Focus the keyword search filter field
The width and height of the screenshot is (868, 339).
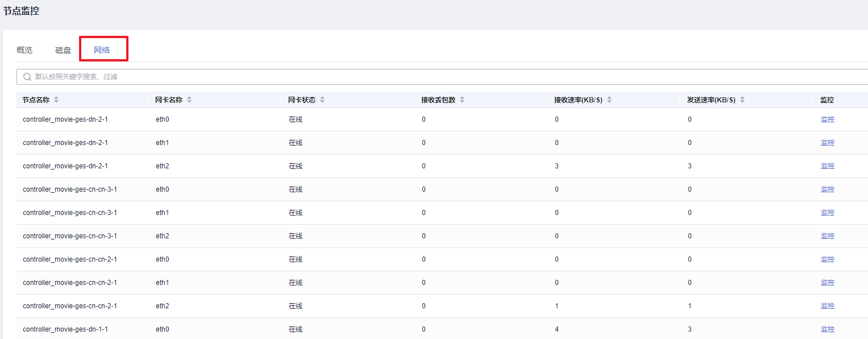click(442, 77)
